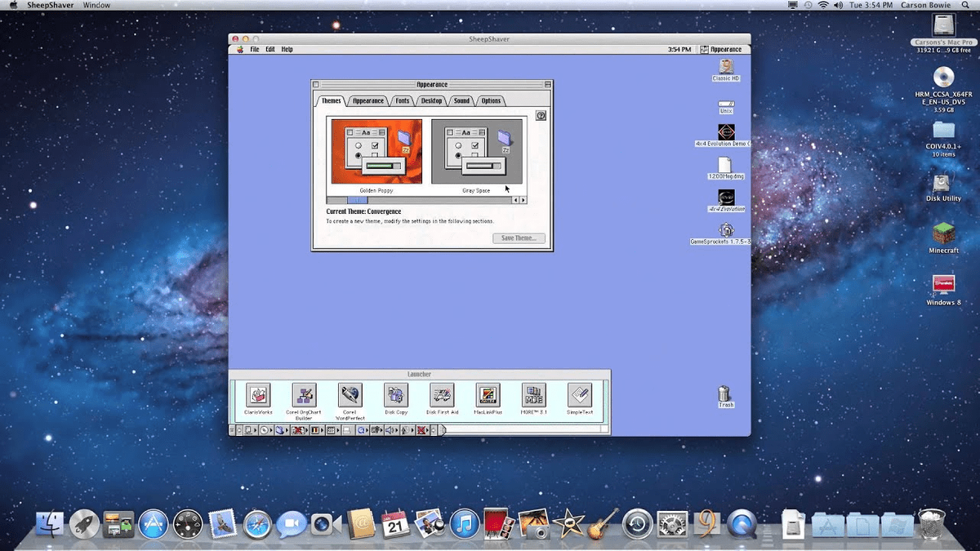Viewport: 980px width, 551px height.
Task: Open the Appearance application menu at top right
Action: 721,50
